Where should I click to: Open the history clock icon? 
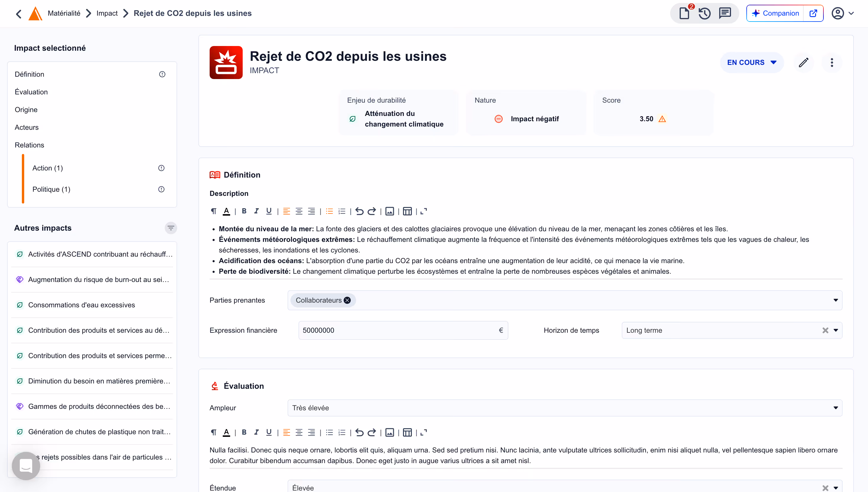[x=704, y=14]
